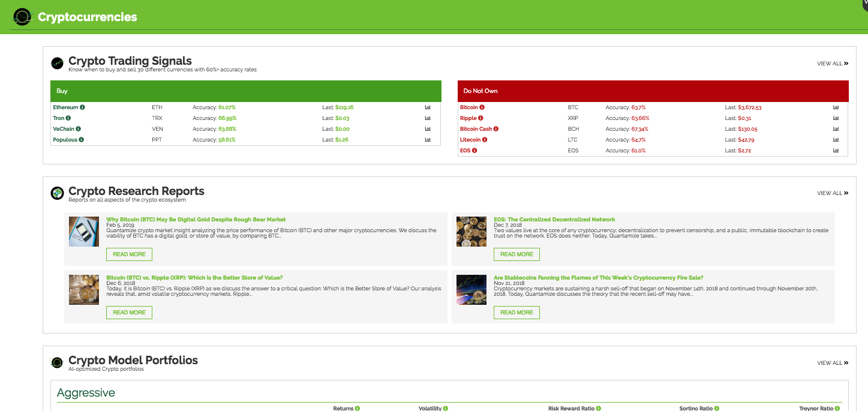Click Tron accuracy value 66.99%
The image size is (868, 411).
[227, 118]
